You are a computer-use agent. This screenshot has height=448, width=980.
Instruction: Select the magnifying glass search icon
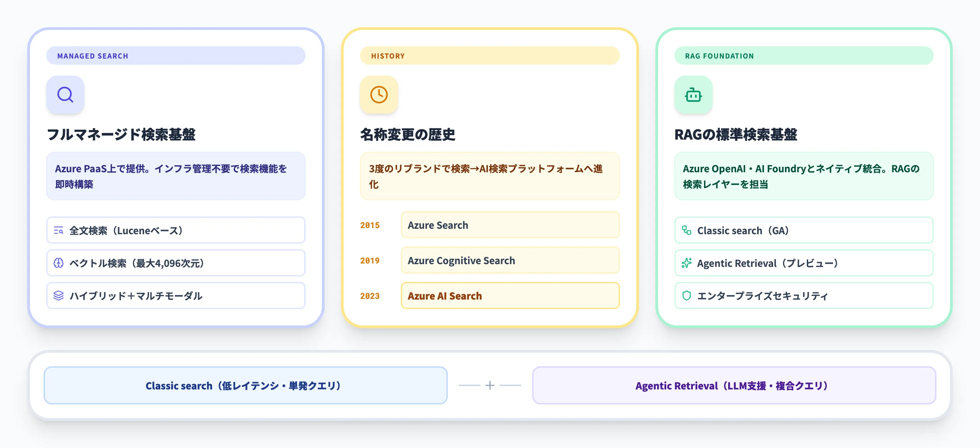(x=65, y=95)
